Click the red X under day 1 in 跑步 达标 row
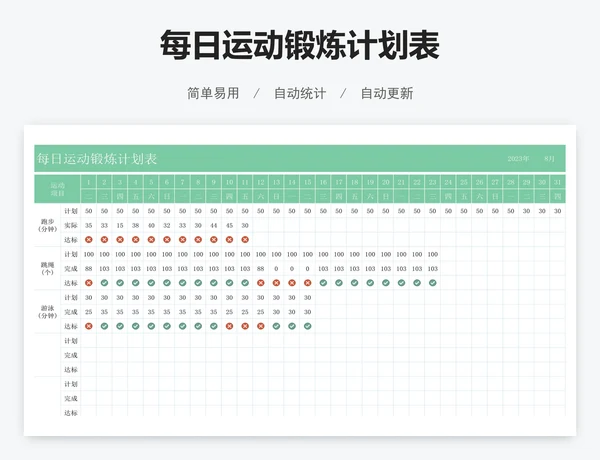Viewport: 600px width, 460px height. pos(89,240)
